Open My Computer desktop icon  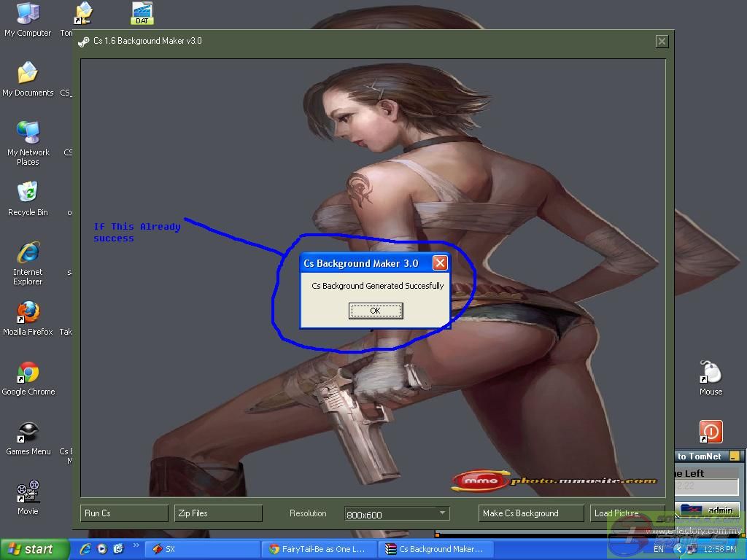[x=28, y=15]
